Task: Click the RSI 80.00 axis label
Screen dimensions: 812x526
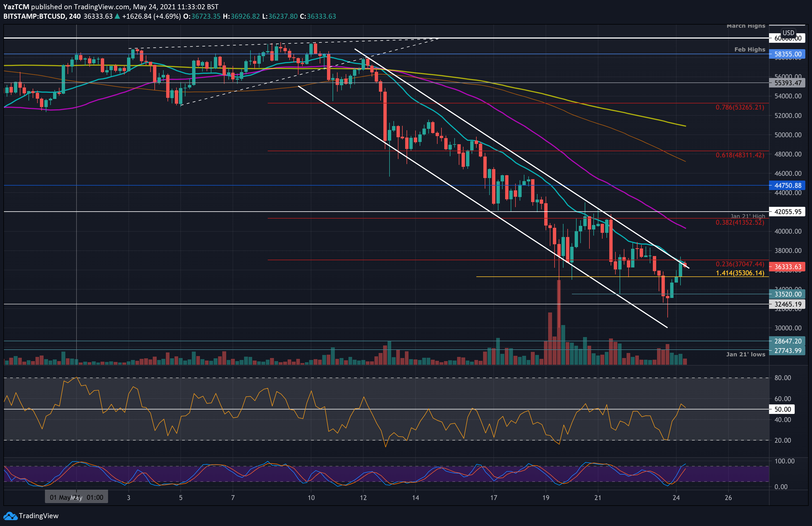Action: (783, 378)
